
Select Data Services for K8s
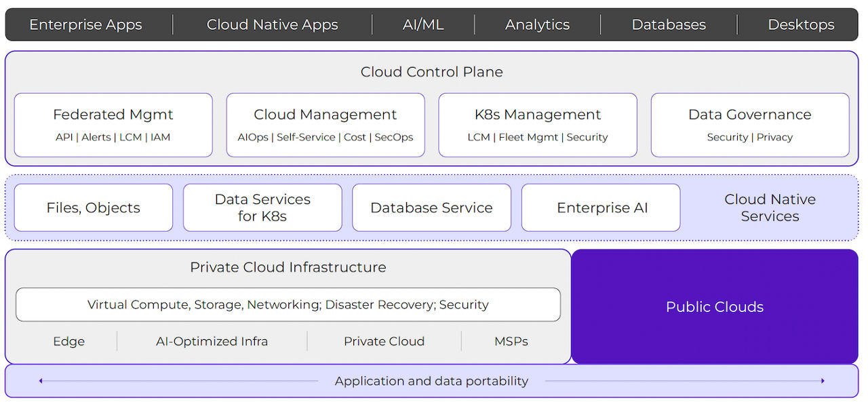coord(262,208)
